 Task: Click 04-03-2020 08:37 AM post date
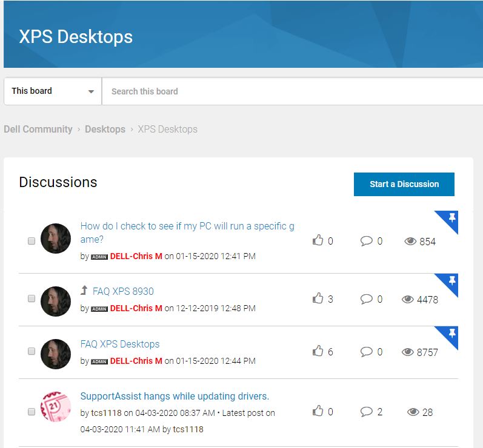click(175, 413)
